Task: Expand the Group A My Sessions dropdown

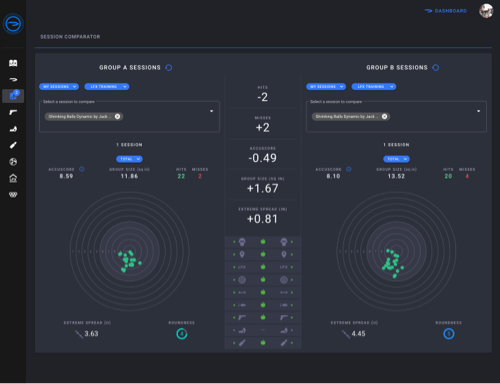Action: (x=59, y=87)
